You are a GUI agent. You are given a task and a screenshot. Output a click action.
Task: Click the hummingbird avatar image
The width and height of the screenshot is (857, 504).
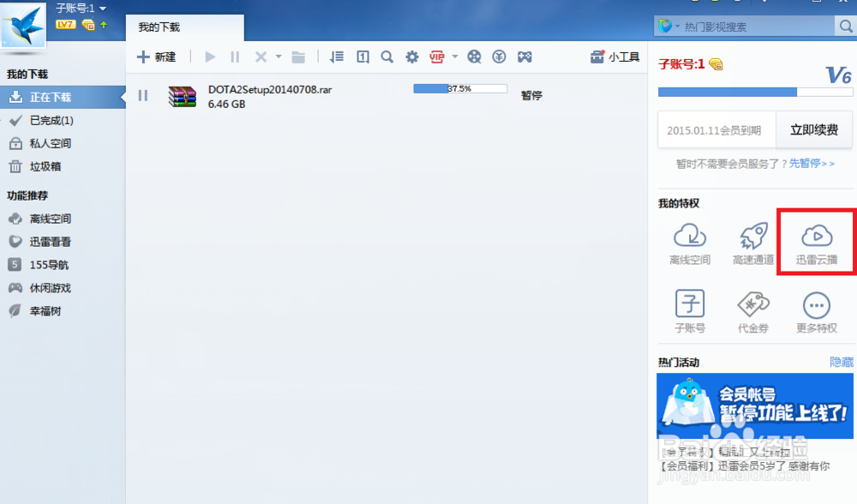23,25
